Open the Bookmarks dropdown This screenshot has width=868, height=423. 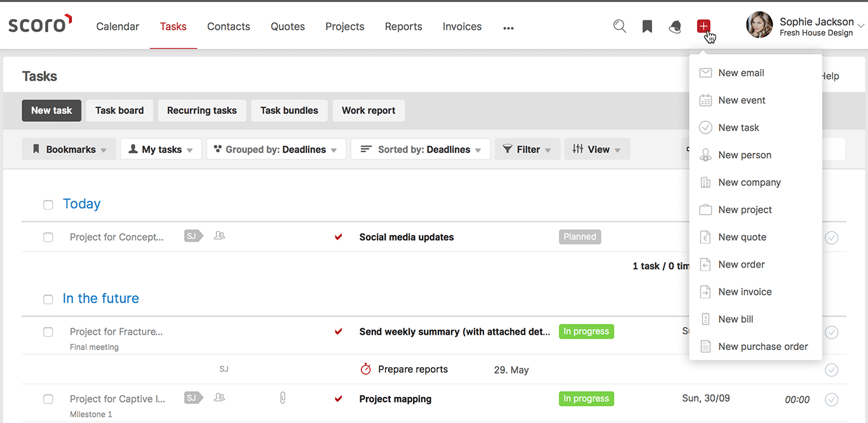(x=69, y=149)
